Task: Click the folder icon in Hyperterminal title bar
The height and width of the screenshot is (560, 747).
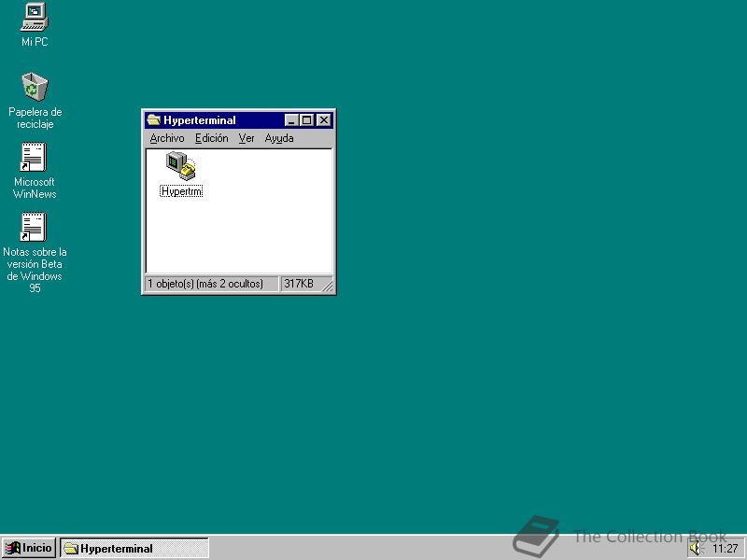Action: (153, 120)
